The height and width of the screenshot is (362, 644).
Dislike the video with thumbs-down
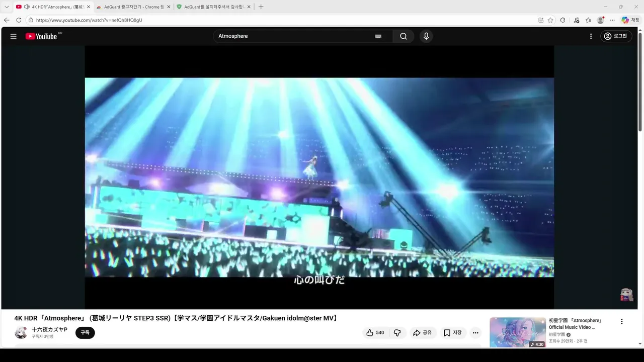397,333
